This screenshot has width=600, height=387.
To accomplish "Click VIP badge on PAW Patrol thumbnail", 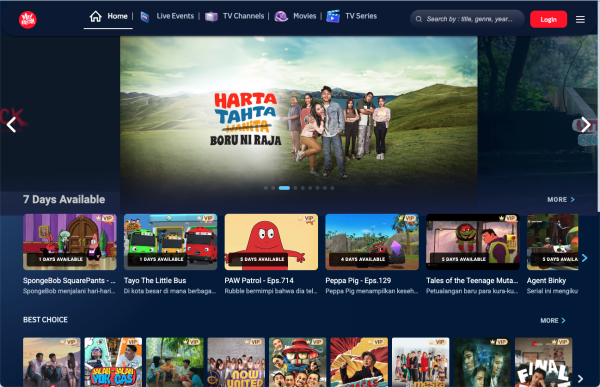I will 308,218.
